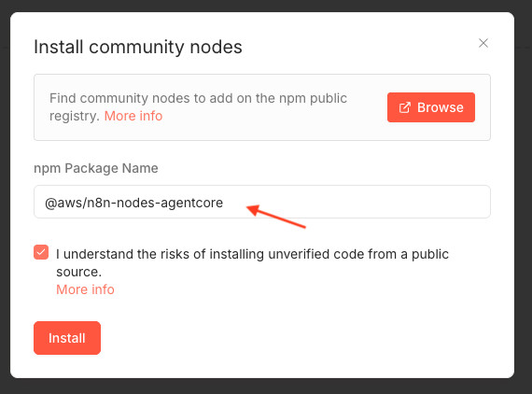532x394 pixels.
Task: Click the gray npm registry info box
Action: click(x=262, y=107)
